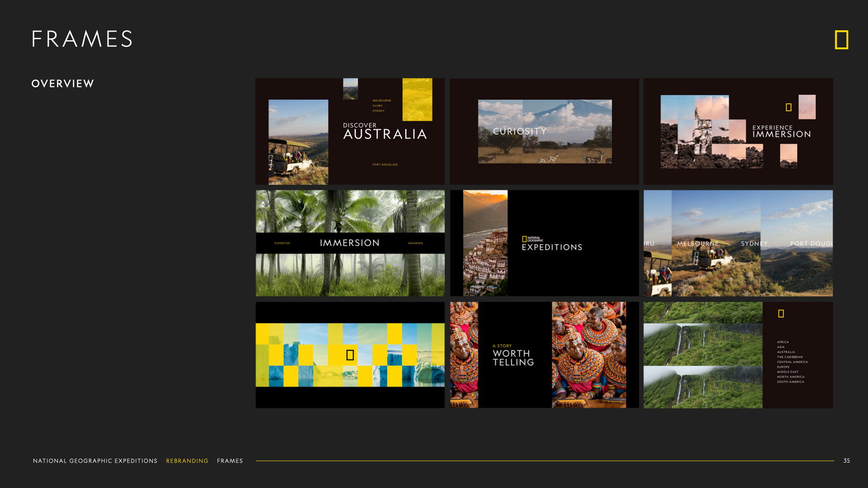Viewport: 868px width, 488px height.
Task: Click yellow frame icon above regions list
Action: tap(781, 314)
